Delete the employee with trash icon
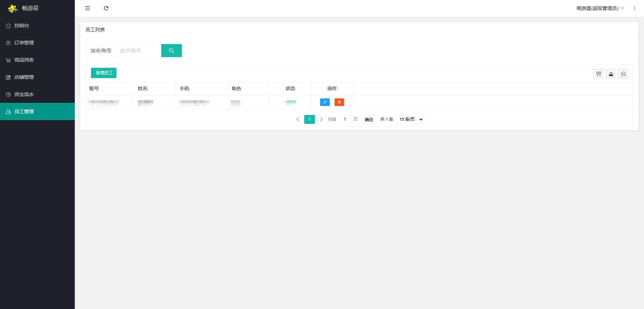 tap(339, 102)
